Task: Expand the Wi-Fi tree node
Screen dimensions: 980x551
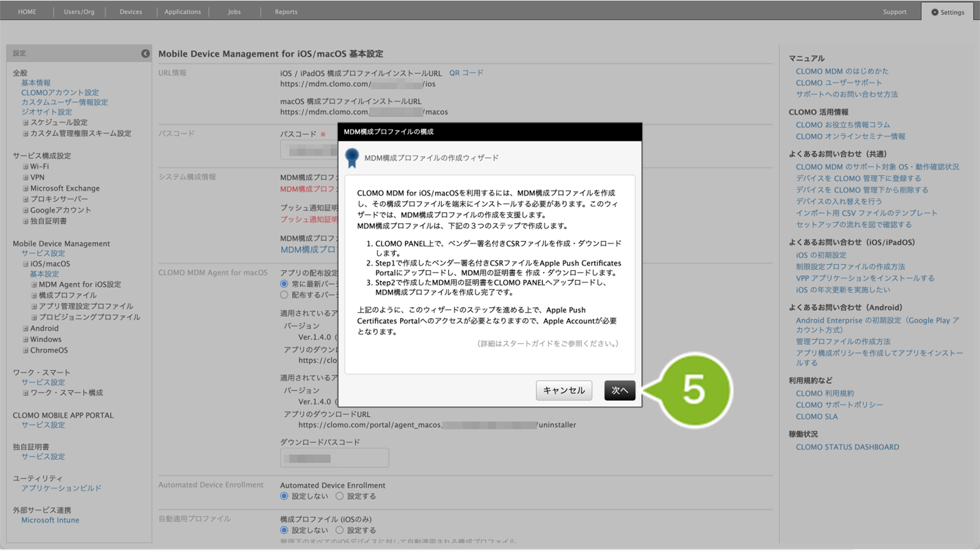Action: 25,166
